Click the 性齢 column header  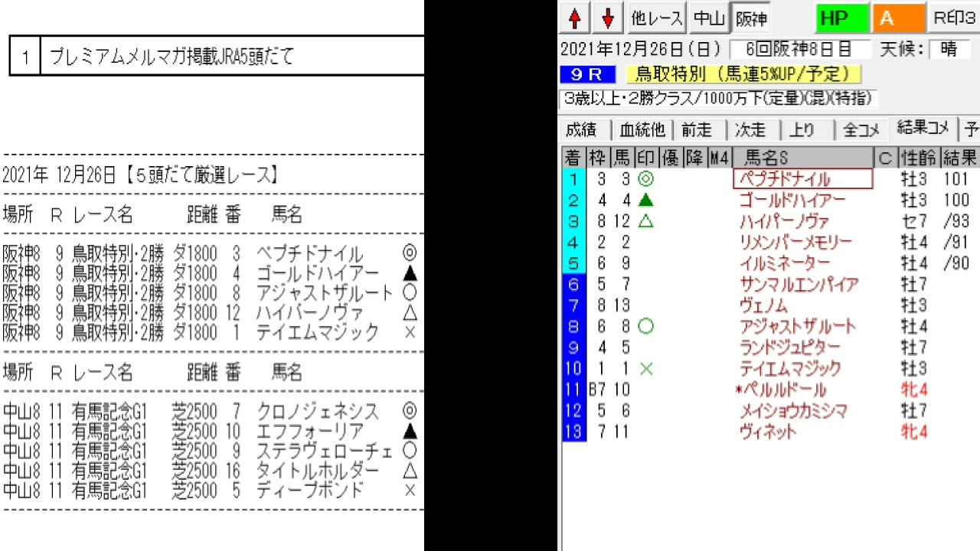coord(918,158)
